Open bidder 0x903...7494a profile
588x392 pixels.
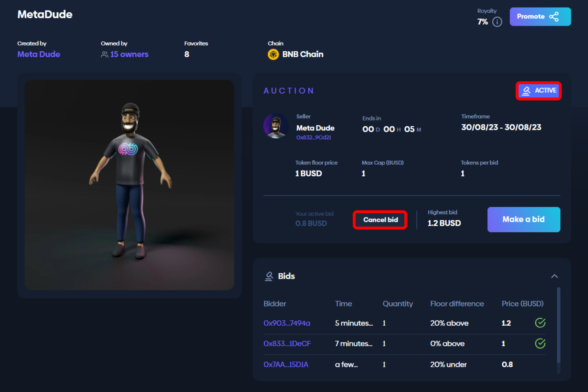click(287, 323)
